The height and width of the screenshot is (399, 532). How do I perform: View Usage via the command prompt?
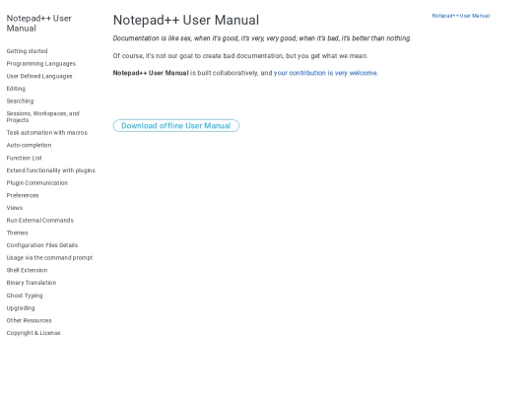(x=49, y=258)
